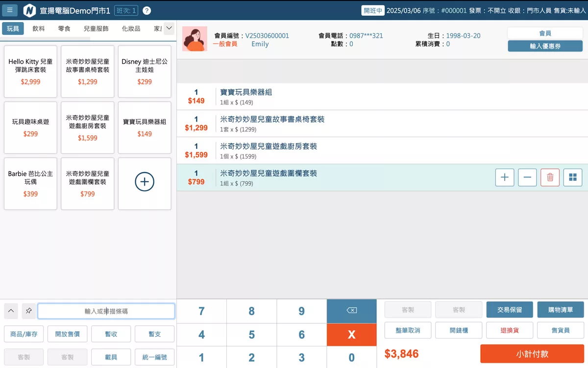Collapse panel with the up chevron button
Screen dimensions: 588x368
pos(11,311)
